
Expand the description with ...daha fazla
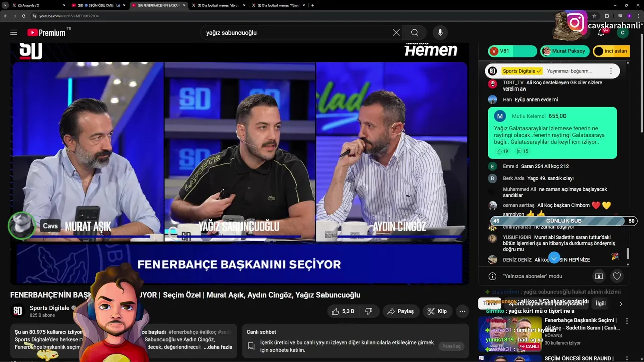coord(218,347)
